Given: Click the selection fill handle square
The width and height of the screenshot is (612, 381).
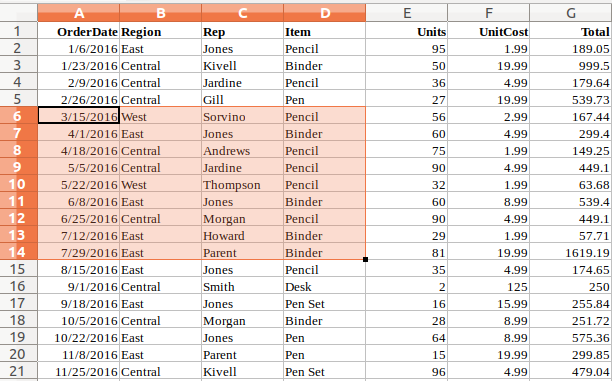Looking at the screenshot, I should [x=365, y=259].
